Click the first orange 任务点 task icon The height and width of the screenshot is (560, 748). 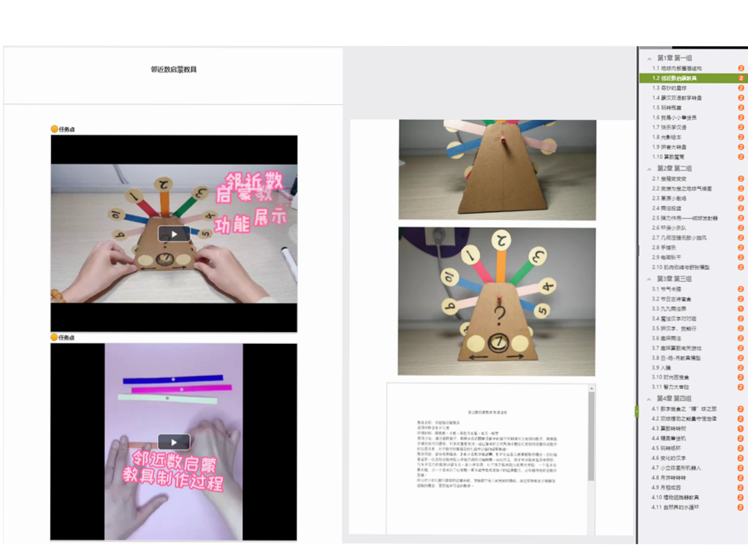(54, 129)
